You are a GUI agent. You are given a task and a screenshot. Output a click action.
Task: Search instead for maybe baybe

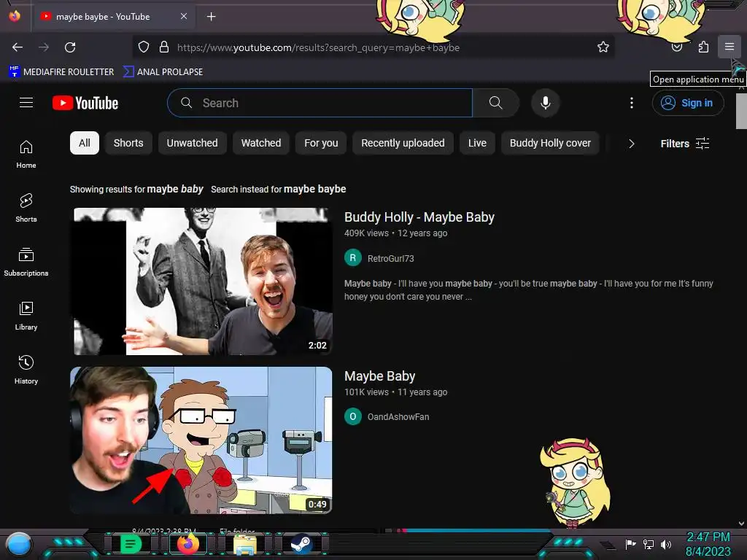[315, 189]
